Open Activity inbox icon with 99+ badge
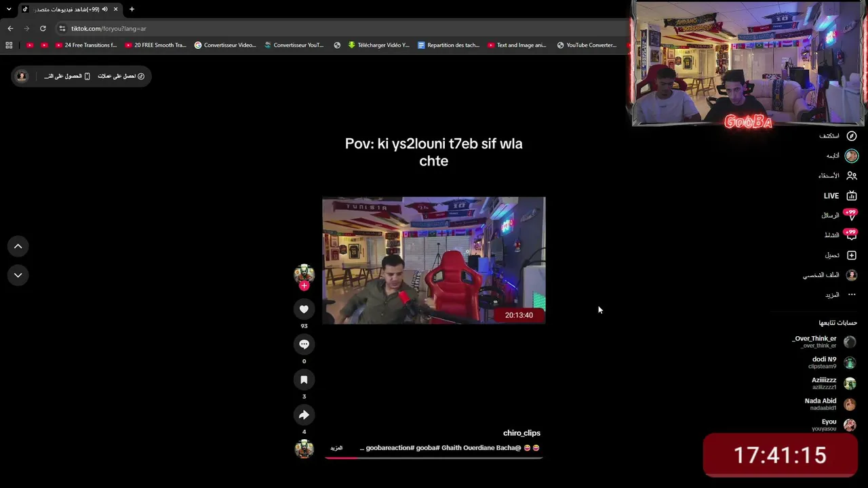 click(851, 235)
